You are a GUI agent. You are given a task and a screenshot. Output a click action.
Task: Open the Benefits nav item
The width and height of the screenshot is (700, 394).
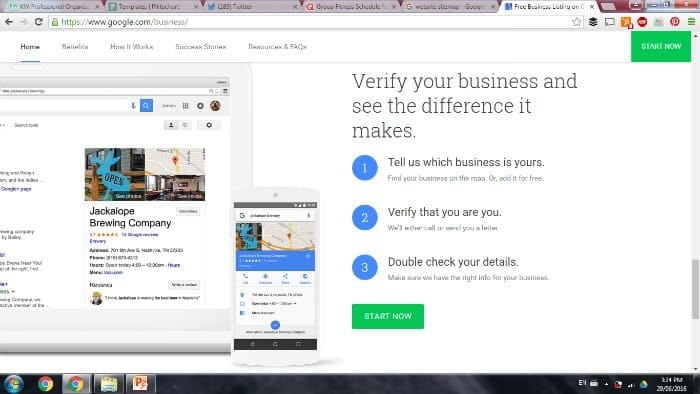coord(75,46)
